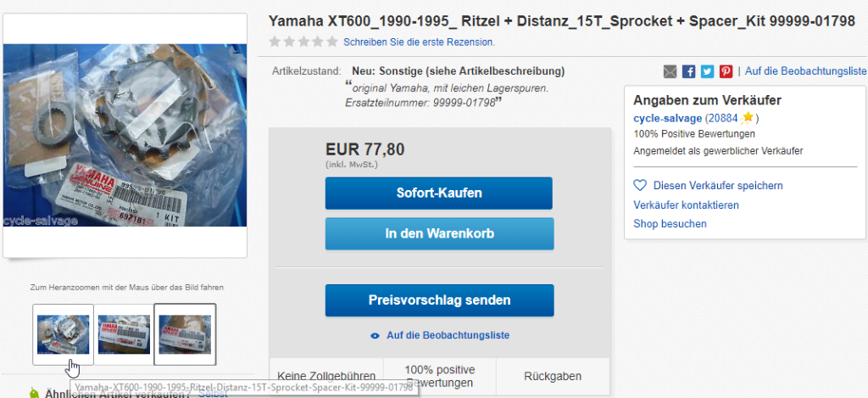
Task: Click the empty review stars rating
Action: (x=303, y=42)
